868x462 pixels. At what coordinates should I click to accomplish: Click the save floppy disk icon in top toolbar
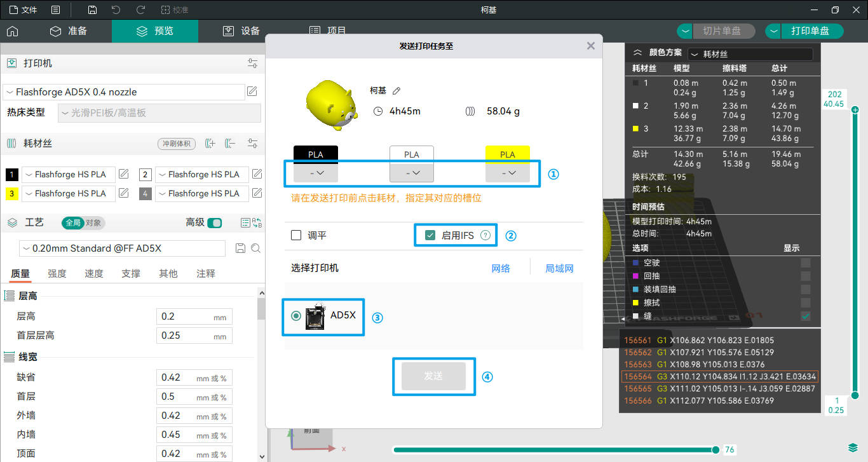(x=93, y=10)
